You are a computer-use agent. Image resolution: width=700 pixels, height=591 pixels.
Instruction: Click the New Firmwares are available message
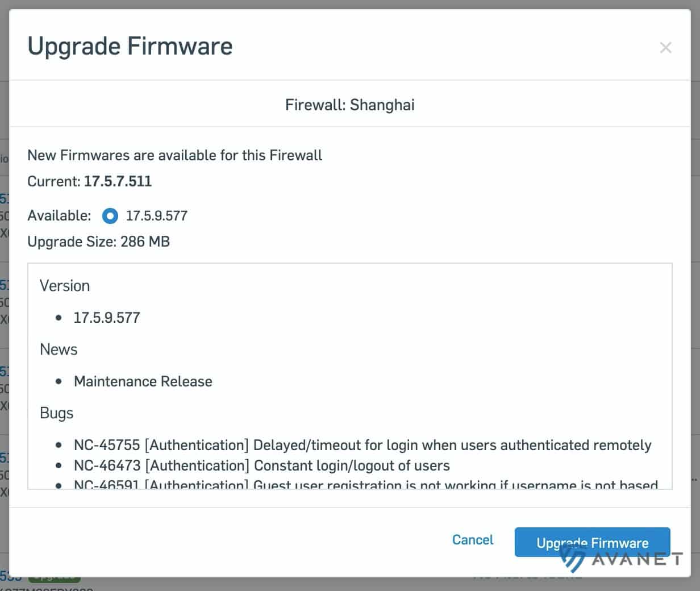[x=174, y=156]
